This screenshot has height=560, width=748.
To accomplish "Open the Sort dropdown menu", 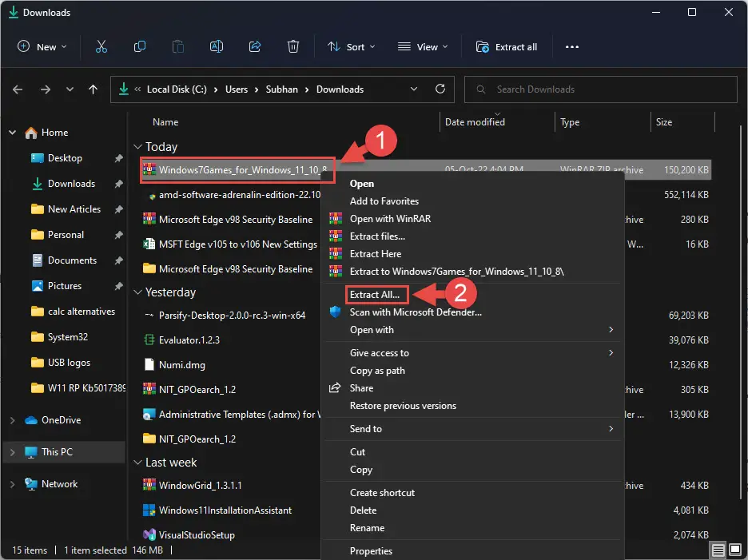I will (351, 47).
